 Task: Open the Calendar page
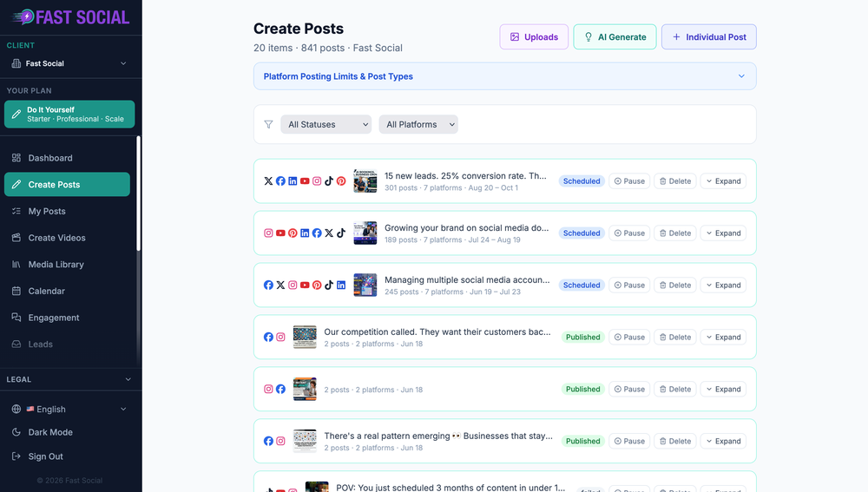click(x=67, y=291)
